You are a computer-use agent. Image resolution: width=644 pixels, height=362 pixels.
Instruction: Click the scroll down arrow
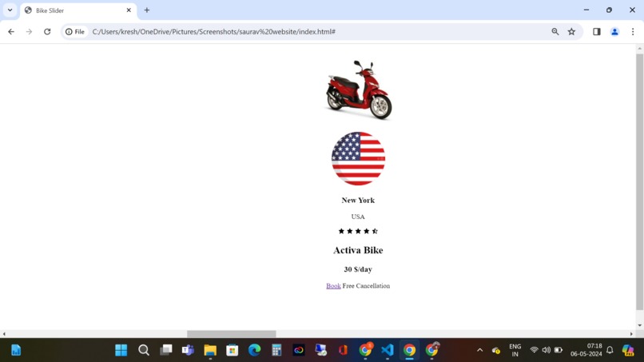point(639,325)
